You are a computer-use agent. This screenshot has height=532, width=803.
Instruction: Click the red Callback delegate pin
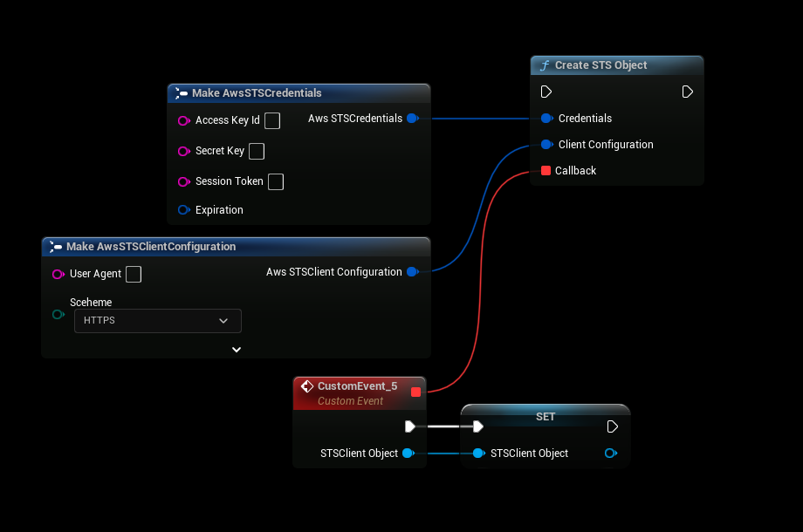[546, 171]
